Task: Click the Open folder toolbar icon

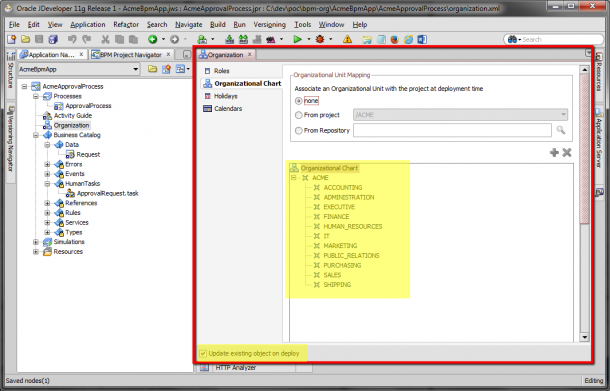Action: click(x=25, y=39)
